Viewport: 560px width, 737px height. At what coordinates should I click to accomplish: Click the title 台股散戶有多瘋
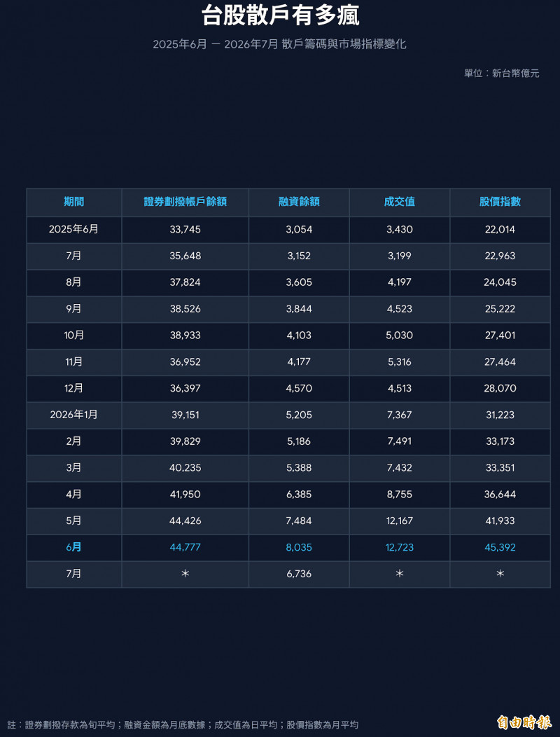pos(281,16)
